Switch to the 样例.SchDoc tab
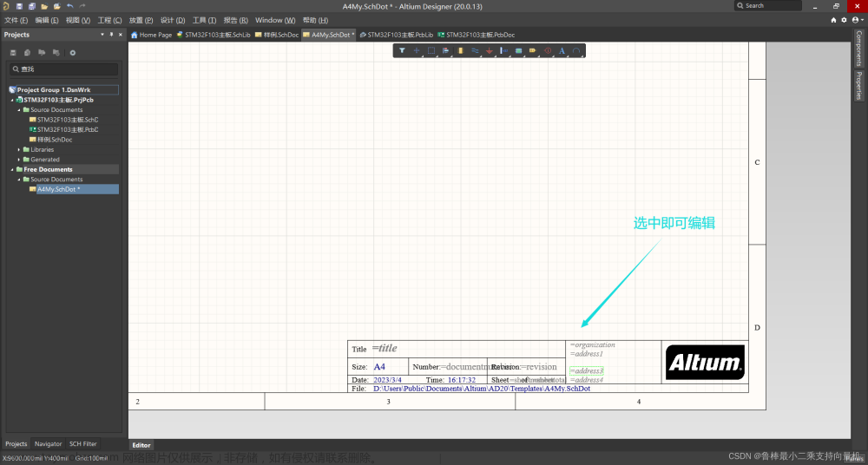 pos(277,35)
